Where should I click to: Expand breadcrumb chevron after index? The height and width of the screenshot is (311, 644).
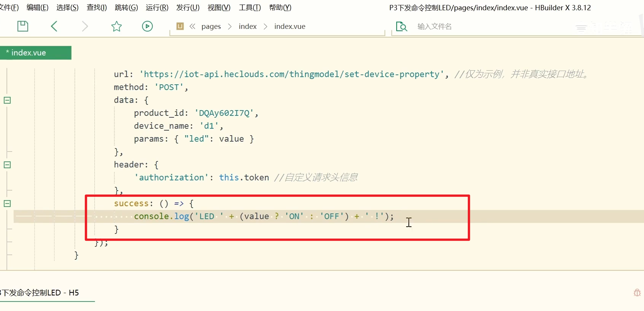[265, 26]
